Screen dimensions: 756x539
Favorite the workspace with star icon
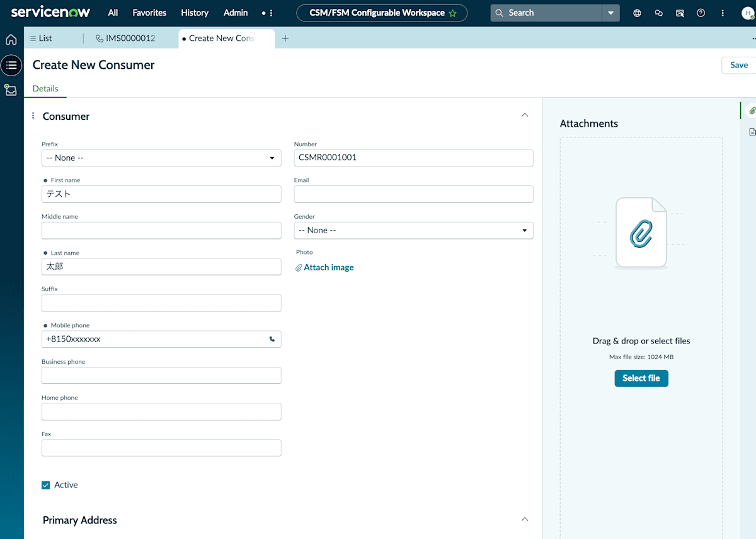point(452,13)
